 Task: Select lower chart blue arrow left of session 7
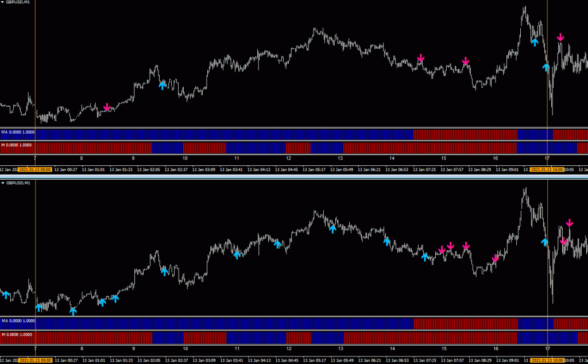pos(6,295)
